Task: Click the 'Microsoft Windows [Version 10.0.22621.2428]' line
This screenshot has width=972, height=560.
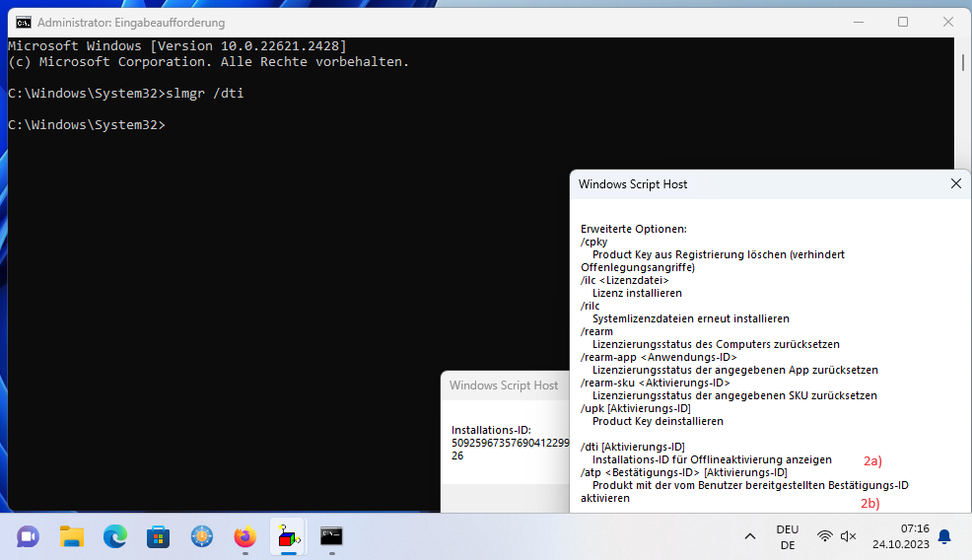Action: point(177,46)
